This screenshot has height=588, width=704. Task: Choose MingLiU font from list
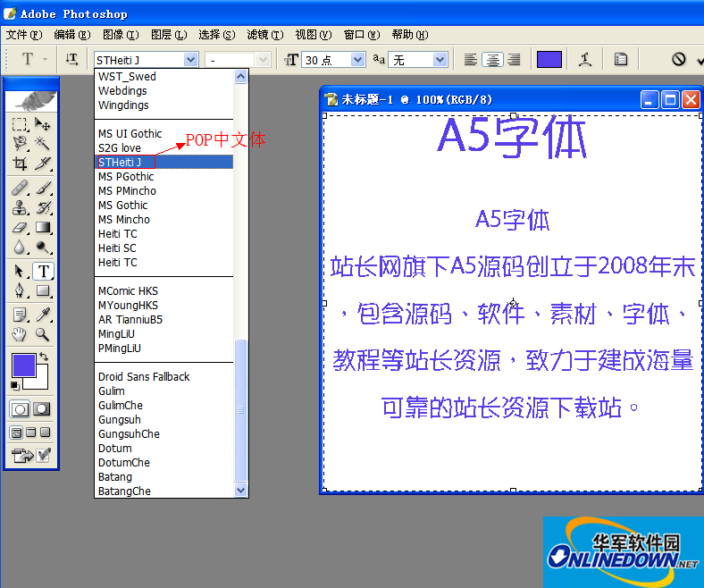point(164,333)
